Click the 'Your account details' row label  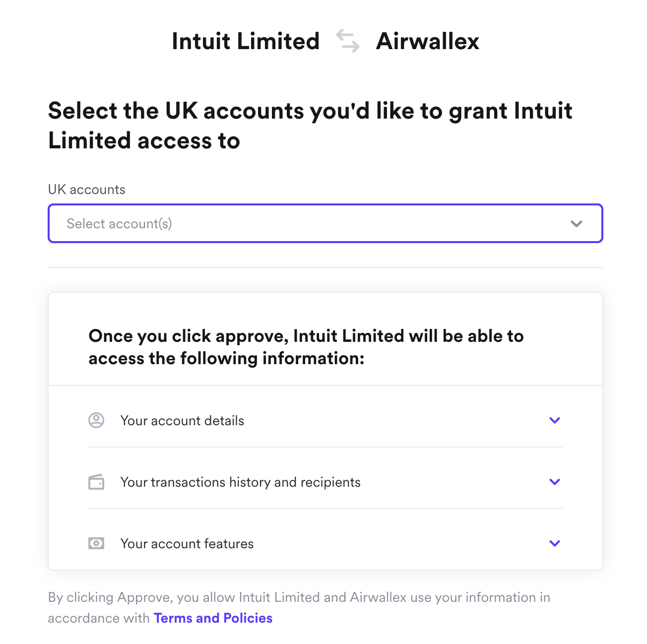click(x=182, y=421)
